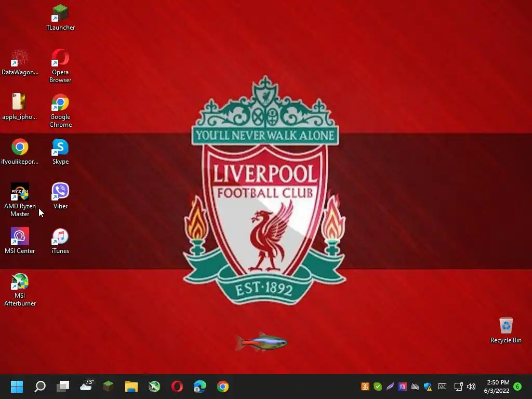The height and width of the screenshot is (399, 532).
Task: Select the MSI Afterburner desktop shortcut
Action: point(20,290)
